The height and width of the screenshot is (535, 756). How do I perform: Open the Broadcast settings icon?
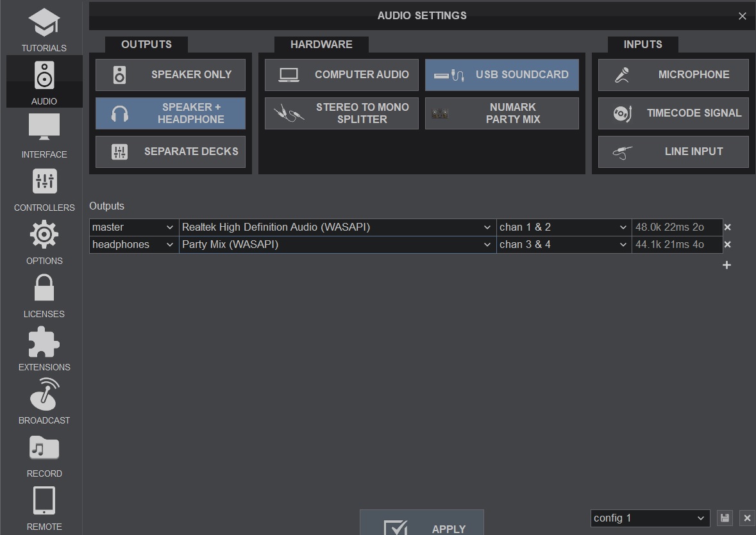pos(44,395)
